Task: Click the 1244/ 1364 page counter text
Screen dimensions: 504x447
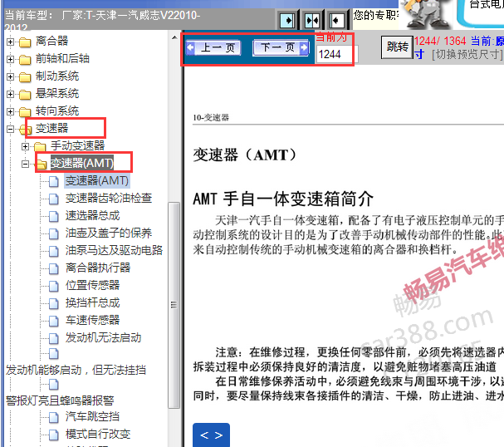Action: click(440, 41)
